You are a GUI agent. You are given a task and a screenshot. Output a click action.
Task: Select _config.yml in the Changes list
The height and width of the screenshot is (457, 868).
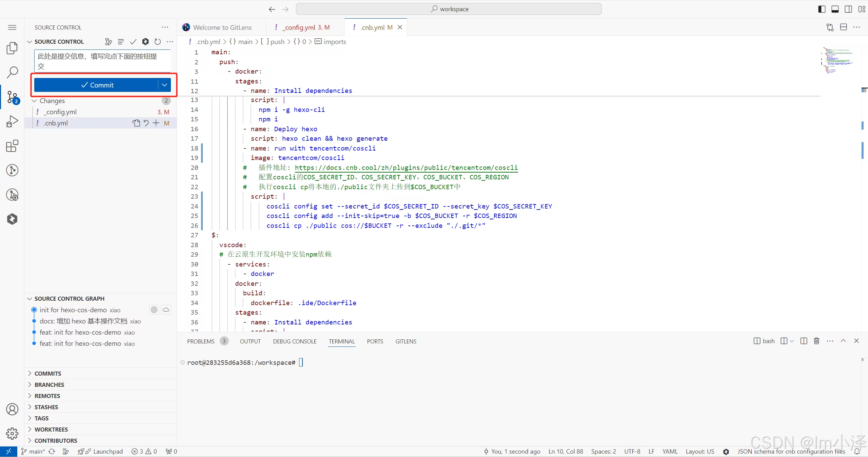tap(101, 112)
